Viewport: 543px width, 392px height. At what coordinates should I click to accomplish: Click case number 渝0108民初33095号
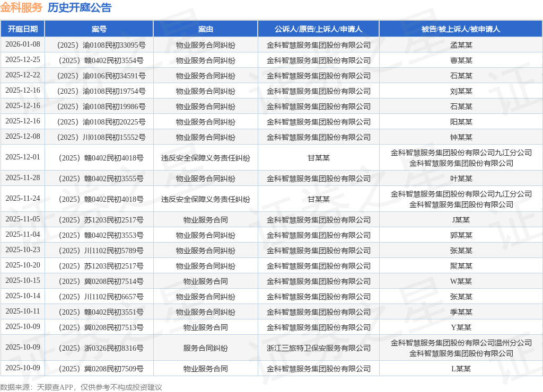(101, 45)
